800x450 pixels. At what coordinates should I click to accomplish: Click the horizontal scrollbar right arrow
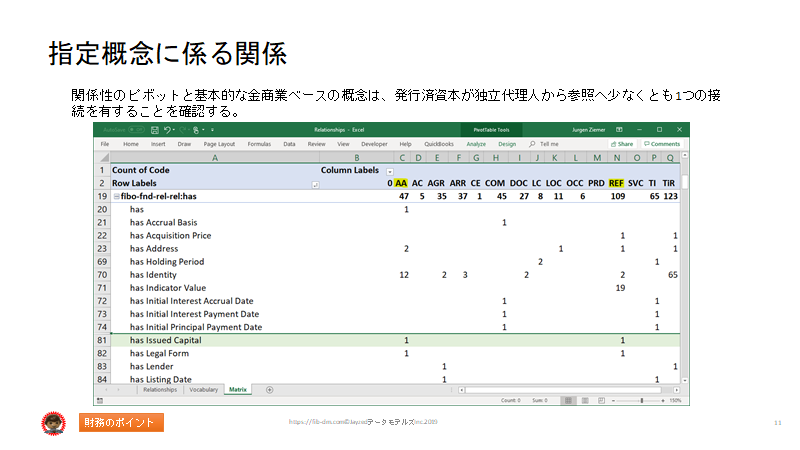pos(677,390)
